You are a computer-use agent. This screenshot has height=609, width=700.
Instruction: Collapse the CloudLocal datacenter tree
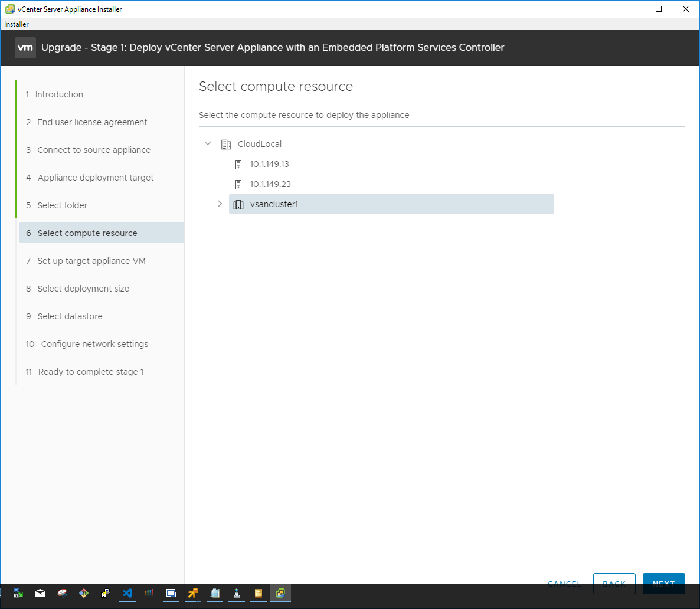click(208, 144)
